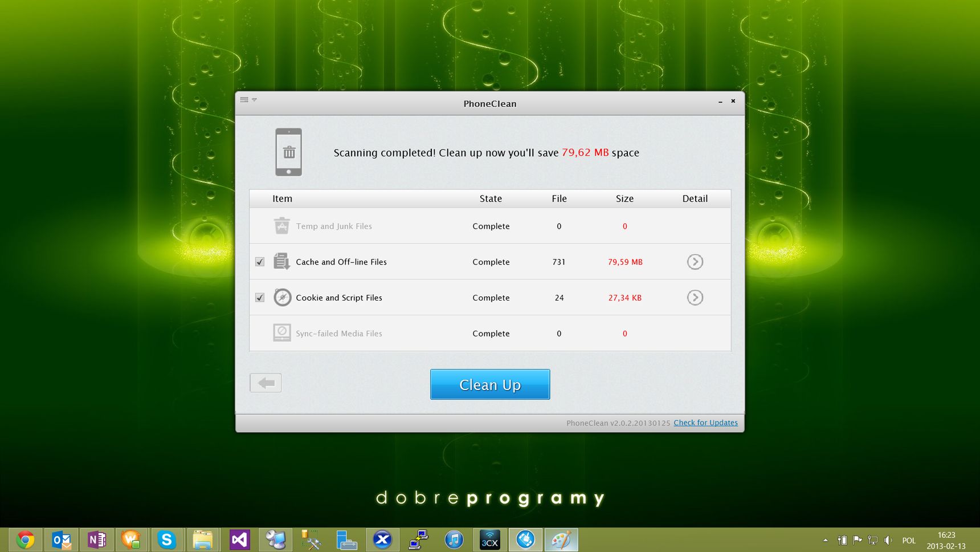The height and width of the screenshot is (552, 980).
Task: Click the phone trash icon
Action: (289, 152)
